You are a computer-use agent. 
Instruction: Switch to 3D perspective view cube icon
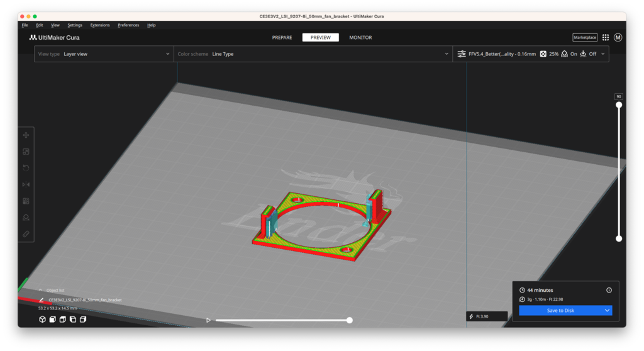[42, 320]
